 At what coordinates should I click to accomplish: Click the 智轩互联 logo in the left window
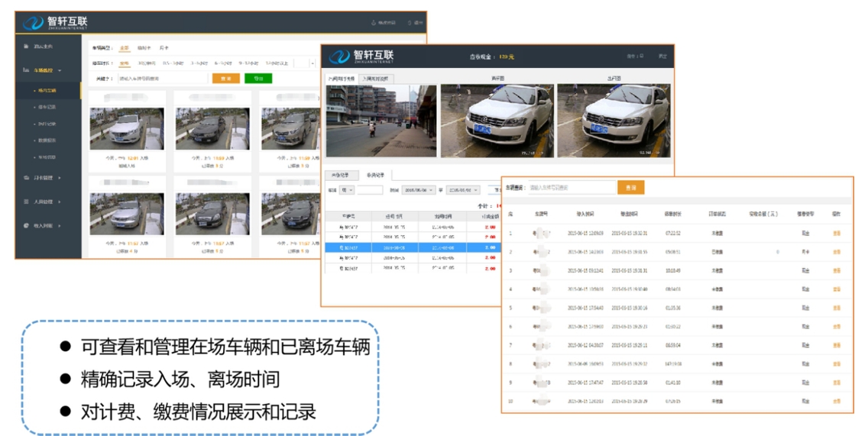[55, 23]
